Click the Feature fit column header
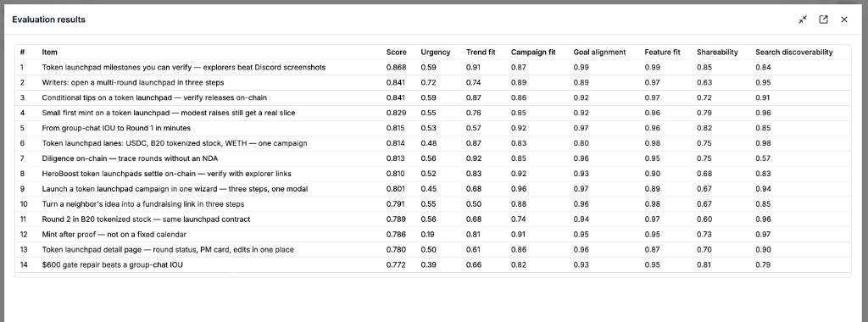 coord(662,52)
